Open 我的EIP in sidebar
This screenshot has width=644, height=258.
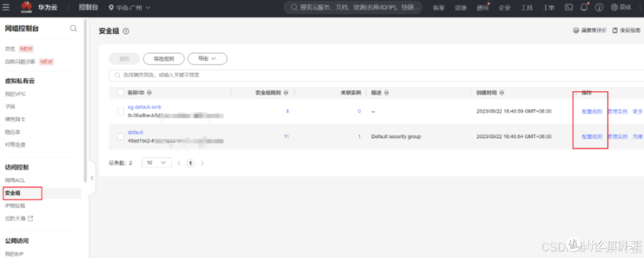[x=14, y=254]
